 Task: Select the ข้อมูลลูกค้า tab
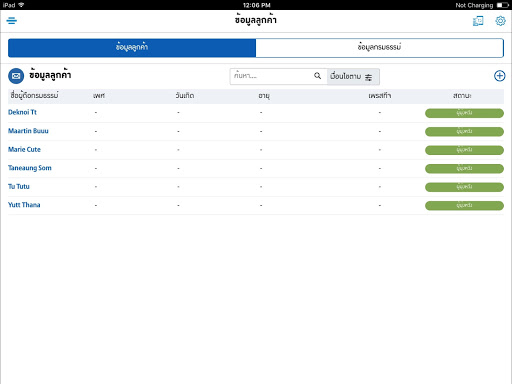click(x=132, y=48)
